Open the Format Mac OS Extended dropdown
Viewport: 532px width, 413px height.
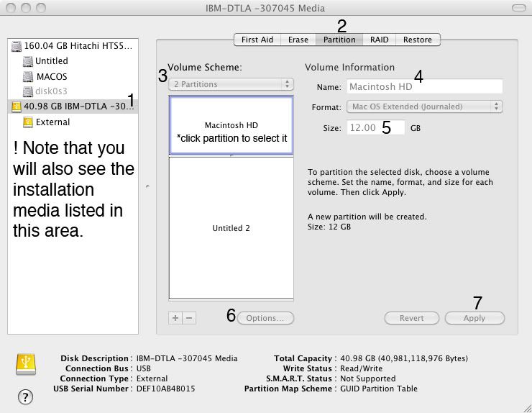pos(424,106)
